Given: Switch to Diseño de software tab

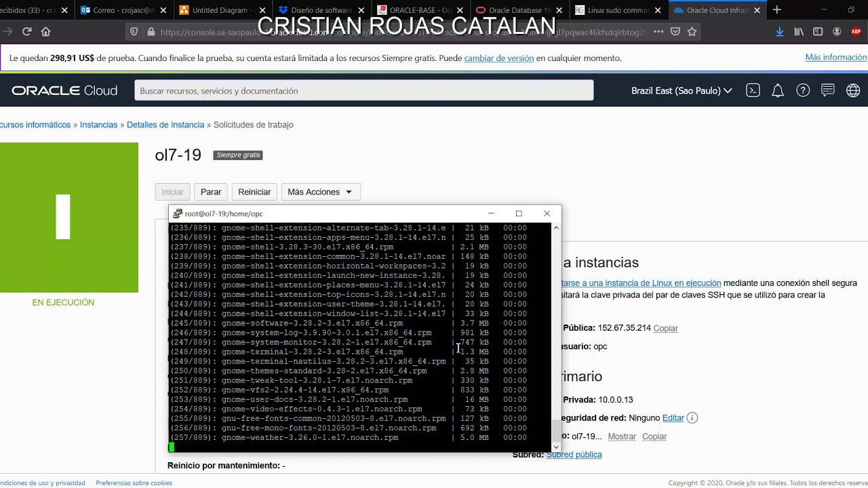Looking at the screenshot, I should [321, 10].
